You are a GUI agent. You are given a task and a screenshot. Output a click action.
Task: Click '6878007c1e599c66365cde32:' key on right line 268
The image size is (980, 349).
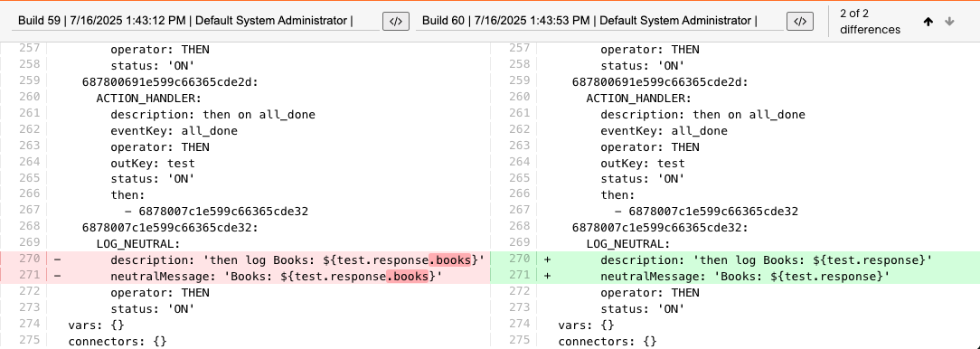click(660, 227)
